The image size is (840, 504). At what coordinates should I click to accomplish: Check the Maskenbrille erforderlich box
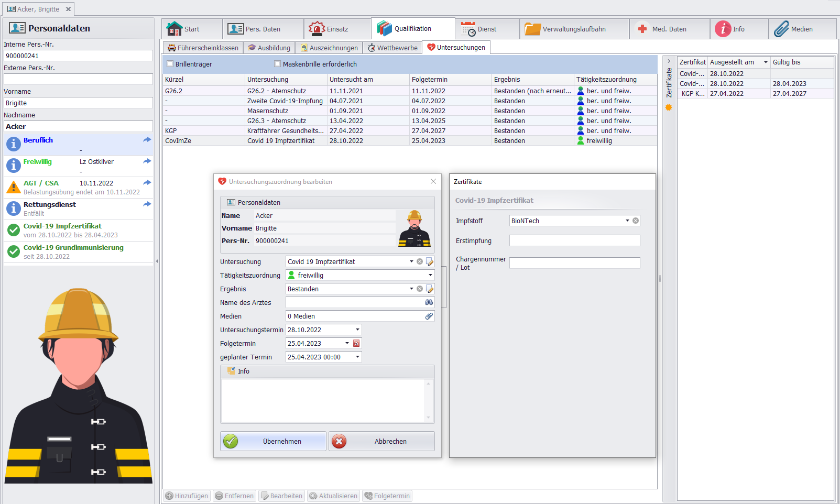point(277,64)
